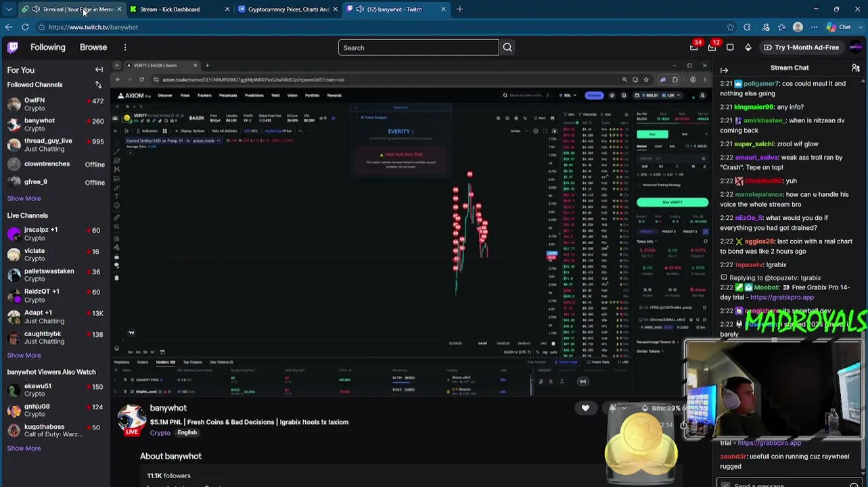Open the Twitch more options menu
Screen dimensions: 868x487
125,47
